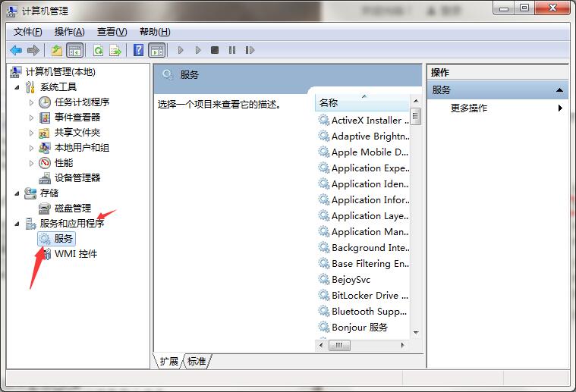Click the vertical scrollbar down arrow

click(x=416, y=333)
